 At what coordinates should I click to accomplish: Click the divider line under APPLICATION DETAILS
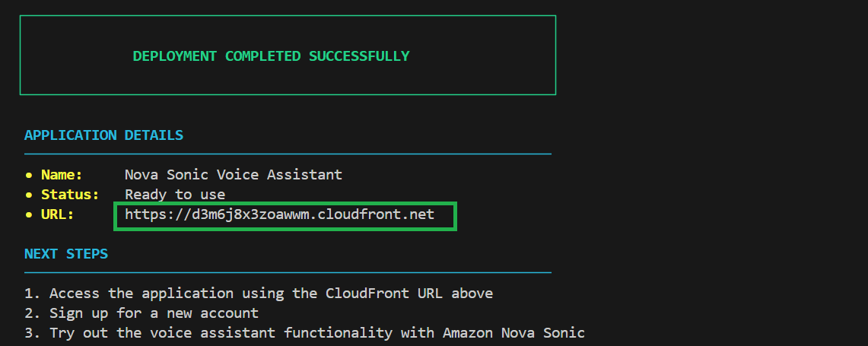pos(288,154)
